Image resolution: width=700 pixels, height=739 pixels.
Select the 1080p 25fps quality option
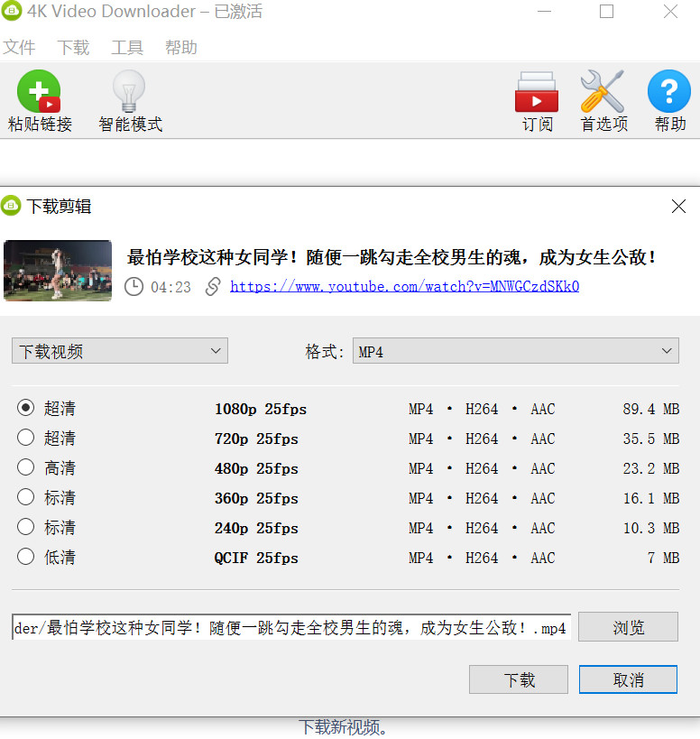(26, 409)
